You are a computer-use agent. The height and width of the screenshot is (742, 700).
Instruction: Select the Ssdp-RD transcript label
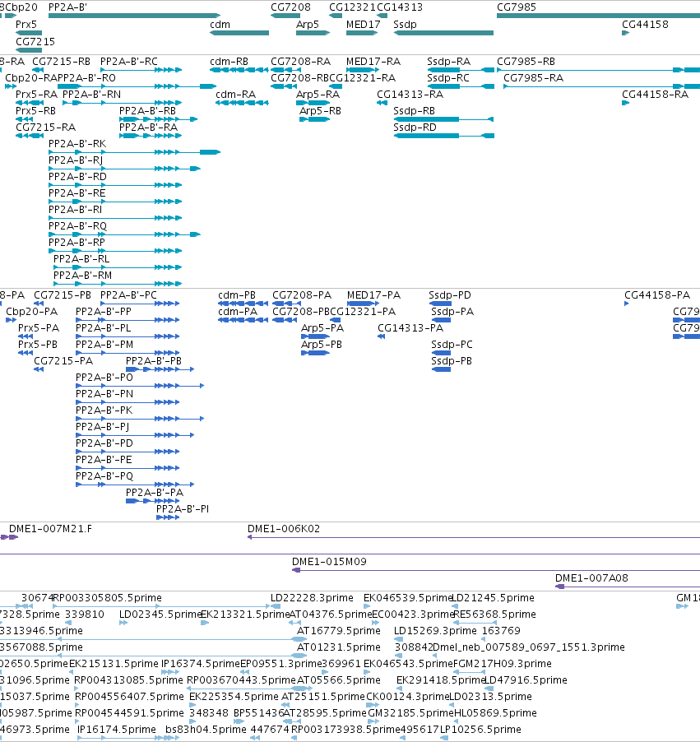415,128
